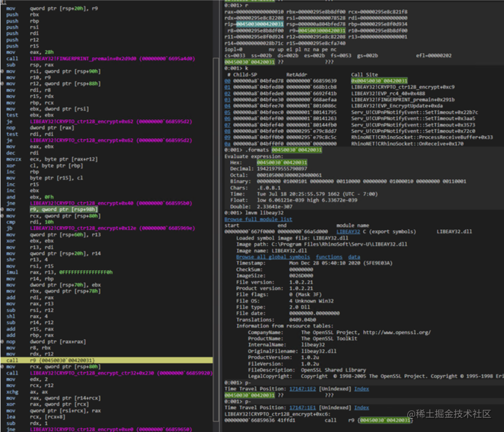Open the LIBEAY32 module name link
This screenshot has height=432, width=504.
click(348, 231)
